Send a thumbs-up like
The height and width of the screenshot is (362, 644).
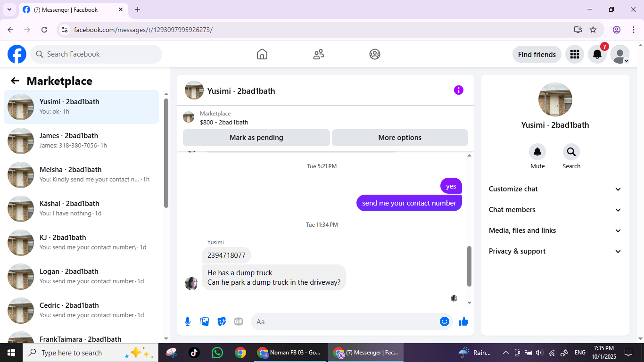pos(463,321)
